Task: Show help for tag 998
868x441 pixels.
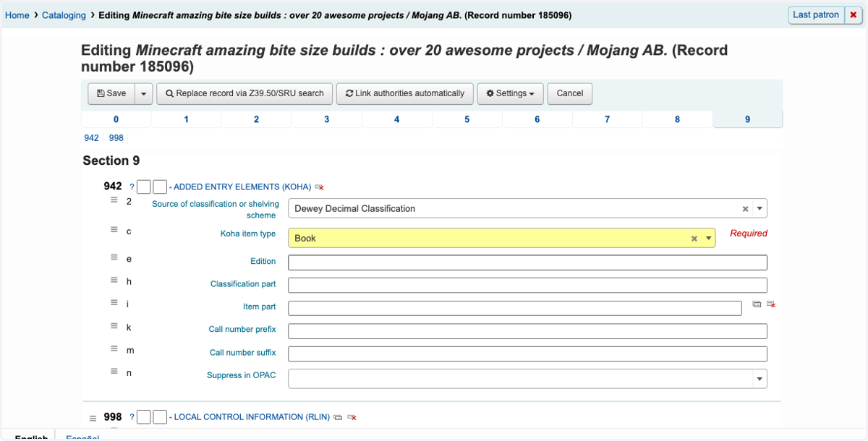Action: 132,417
